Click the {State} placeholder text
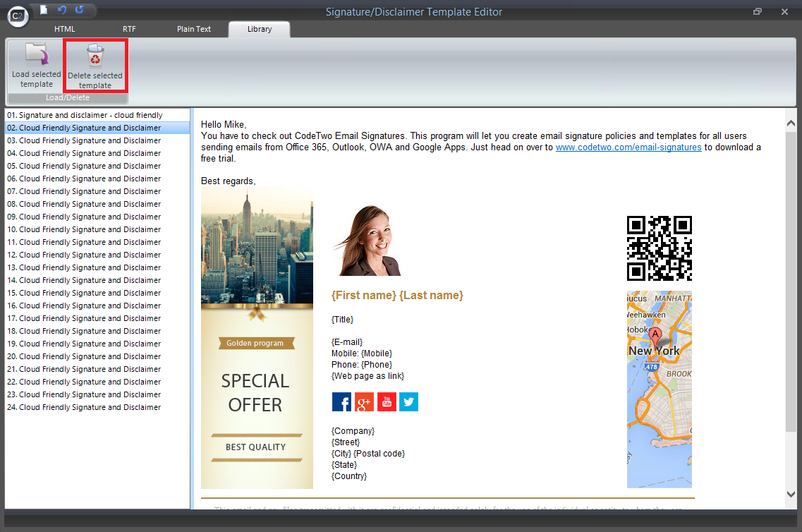 pos(344,465)
